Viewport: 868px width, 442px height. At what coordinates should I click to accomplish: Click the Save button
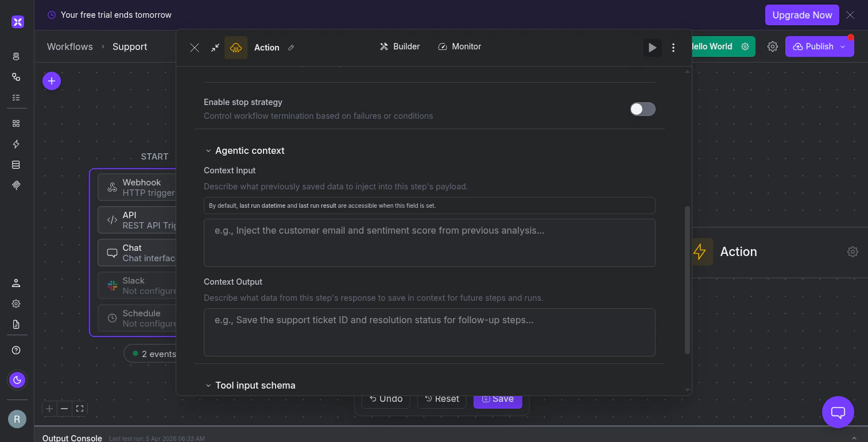[x=498, y=399]
